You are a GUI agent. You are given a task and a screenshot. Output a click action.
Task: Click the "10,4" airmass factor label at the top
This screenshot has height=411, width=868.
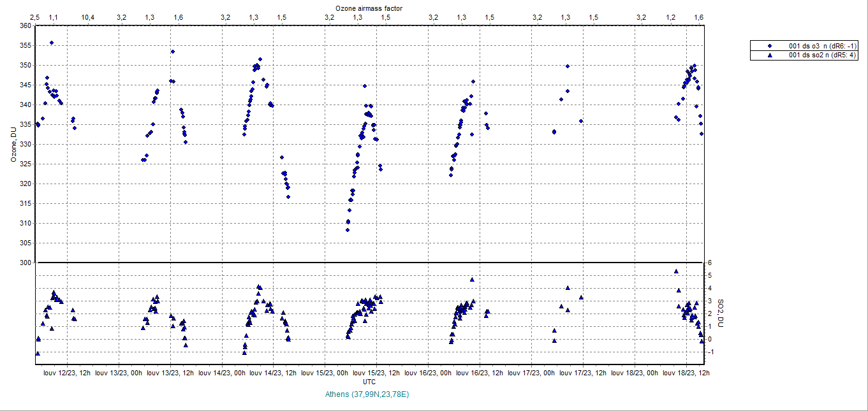(89, 17)
